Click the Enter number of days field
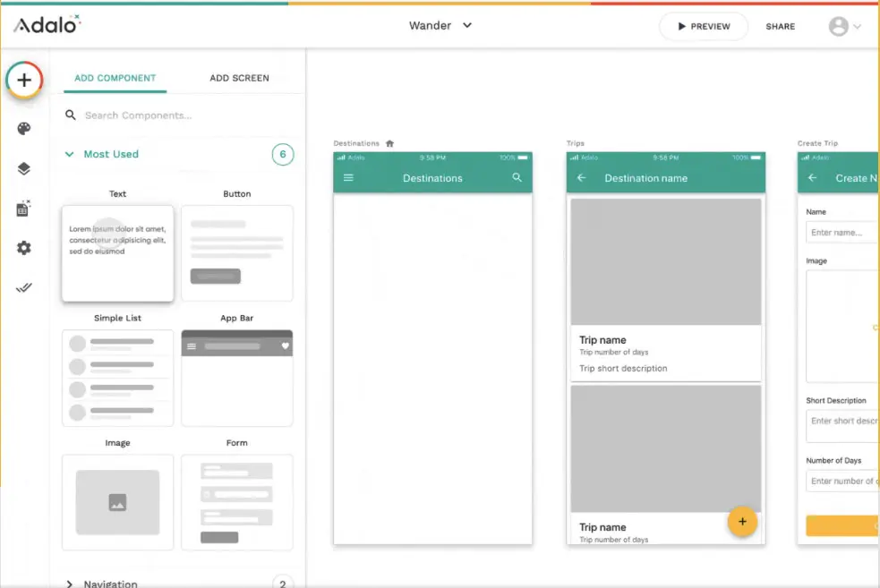Viewport: 880px width, 588px height. (842, 481)
